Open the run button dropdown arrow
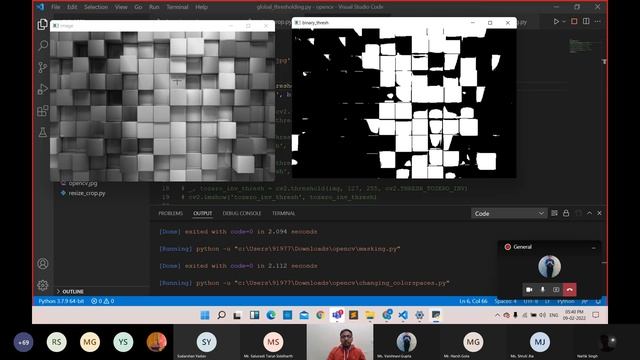Viewport: 640px width, 360px height. point(564,21)
